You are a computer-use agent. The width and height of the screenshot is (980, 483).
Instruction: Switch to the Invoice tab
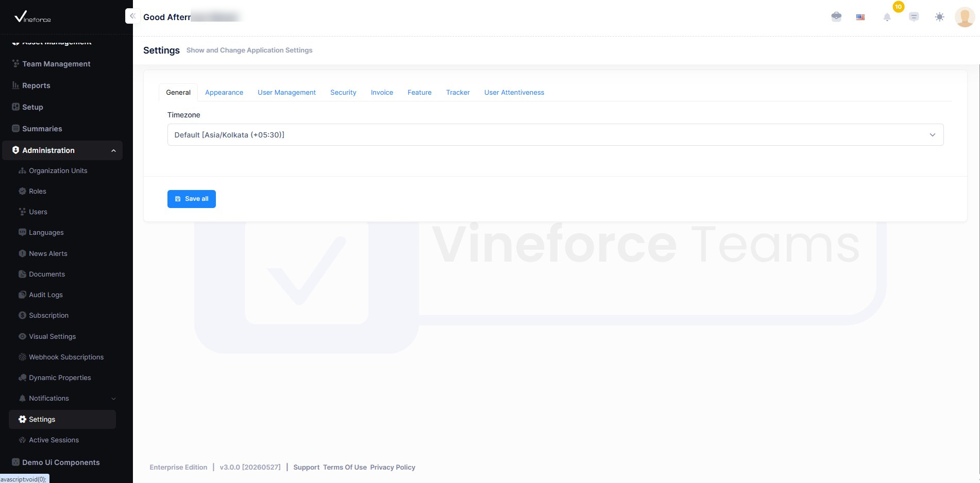pos(382,93)
